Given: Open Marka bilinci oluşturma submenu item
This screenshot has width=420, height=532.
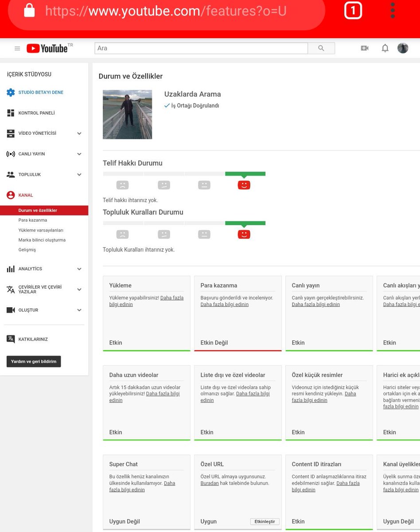Looking at the screenshot, I should (x=42, y=240).
